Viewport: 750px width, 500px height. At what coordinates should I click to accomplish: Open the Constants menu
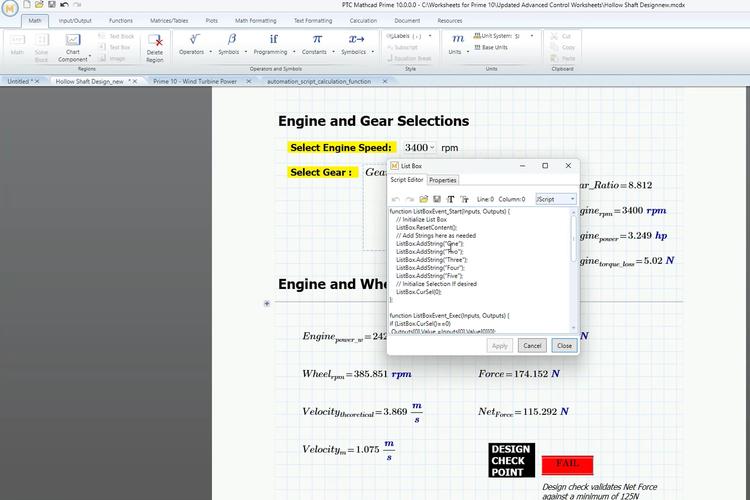click(314, 44)
